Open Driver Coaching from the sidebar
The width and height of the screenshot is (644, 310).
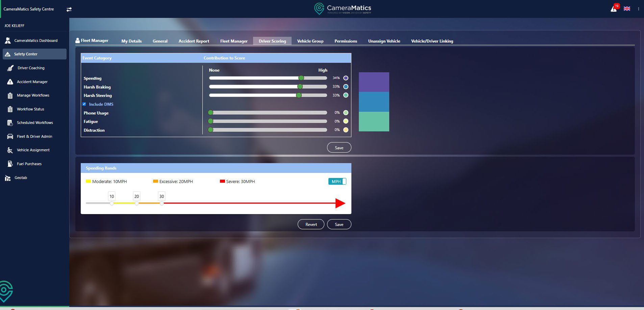31,68
